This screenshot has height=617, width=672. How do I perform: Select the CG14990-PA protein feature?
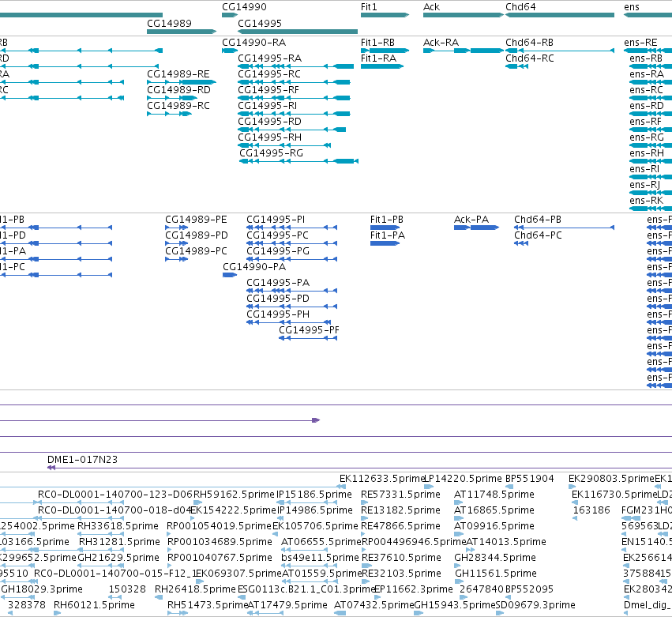(230, 275)
